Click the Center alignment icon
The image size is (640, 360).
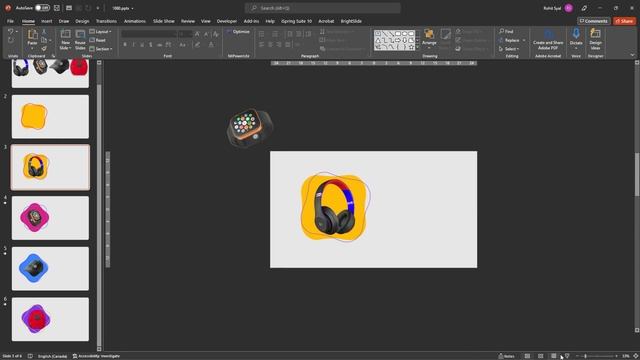[270, 44]
